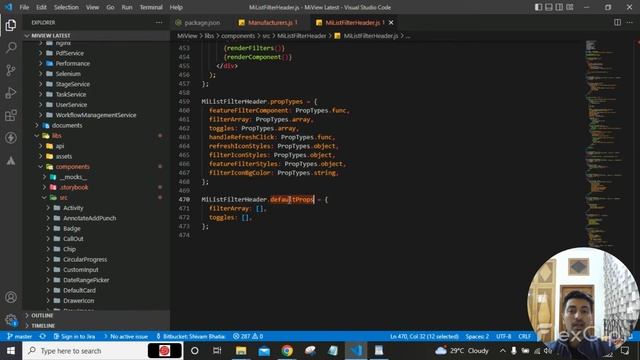The width and height of the screenshot is (640, 360).
Task: Toggle bottom panel layout icon
Action: [549, 7]
